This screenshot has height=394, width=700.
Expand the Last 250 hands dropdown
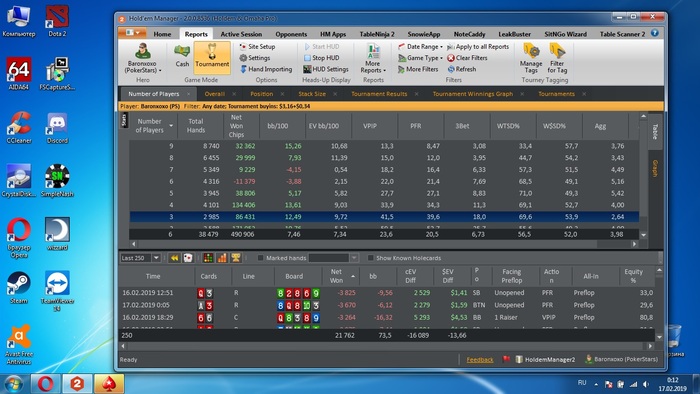click(156, 258)
